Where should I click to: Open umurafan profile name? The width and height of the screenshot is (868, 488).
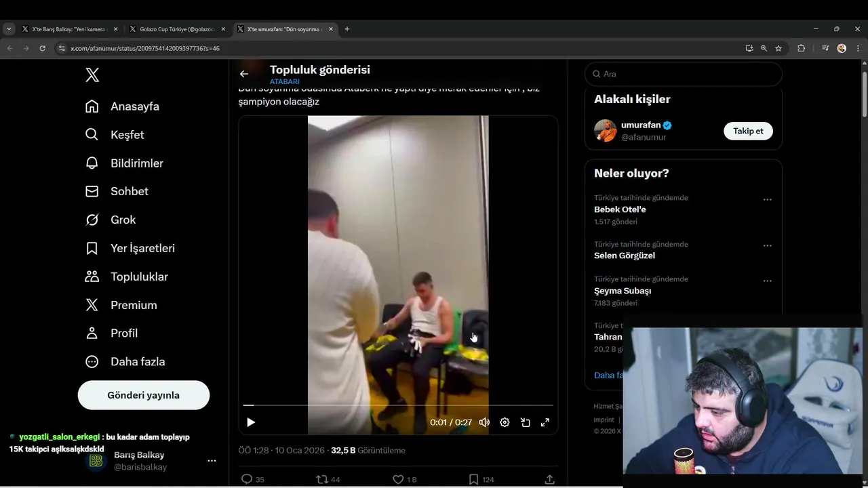[641, 125]
